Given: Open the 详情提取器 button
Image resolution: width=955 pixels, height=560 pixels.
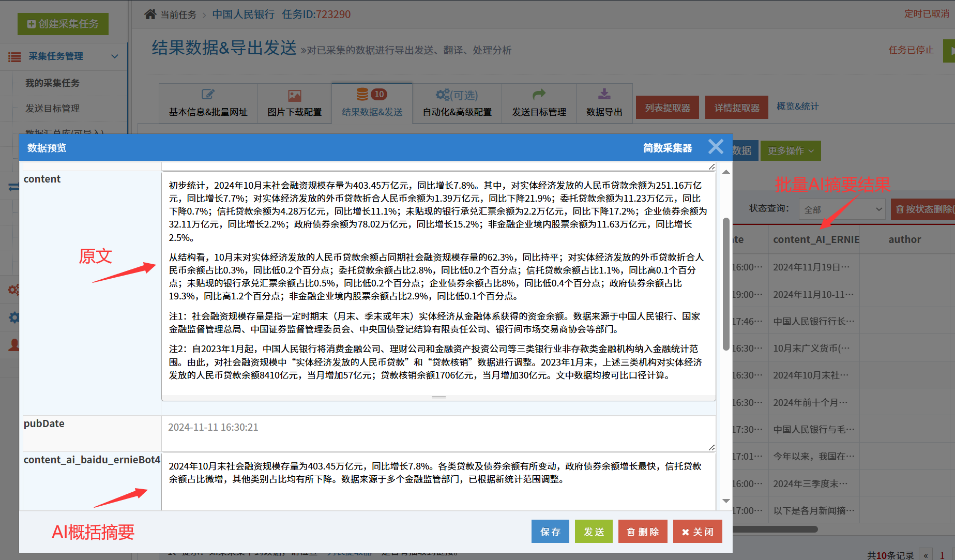Looking at the screenshot, I should point(737,108).
